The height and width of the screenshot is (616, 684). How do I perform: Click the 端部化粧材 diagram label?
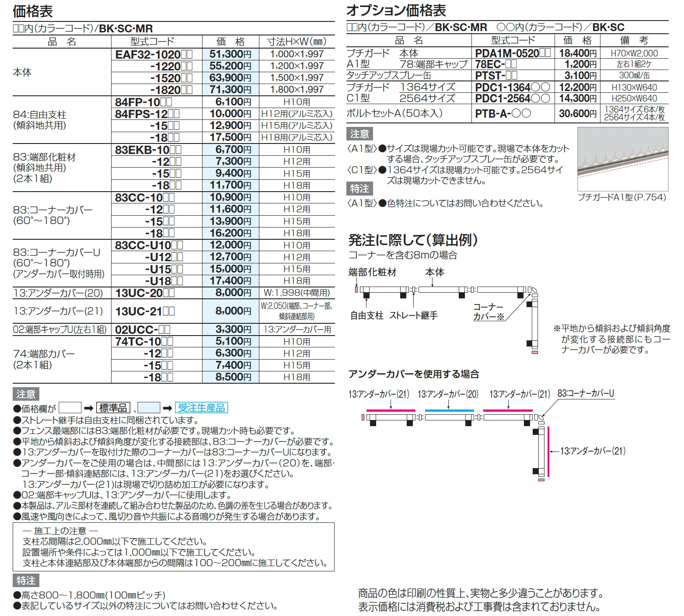click(x=373, y=273)
